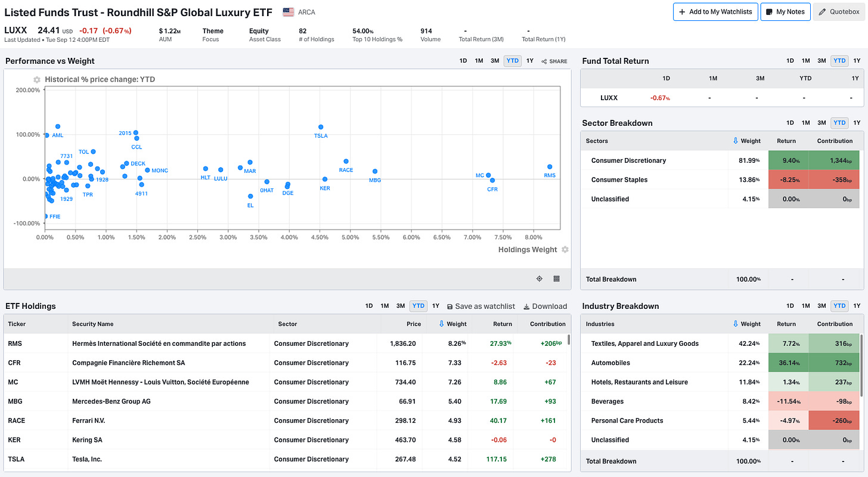
Task: Switch Fund Total Return to 1D
Action: (x=790, y=61)
